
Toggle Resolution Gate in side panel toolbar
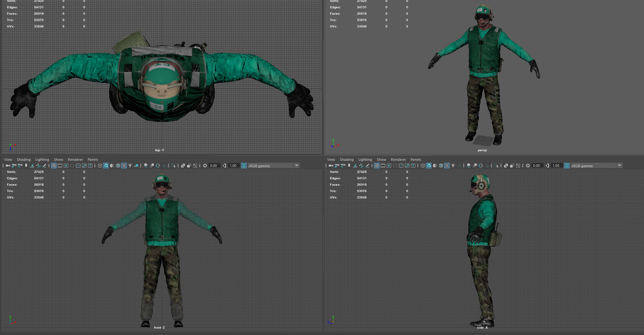click(x=389, y=166)
